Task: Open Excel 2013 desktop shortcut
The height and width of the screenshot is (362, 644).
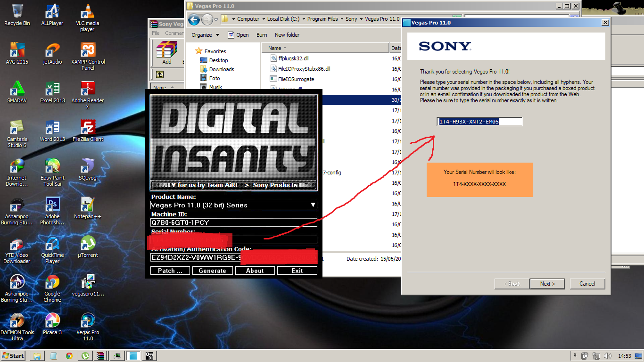Action: 52,92
